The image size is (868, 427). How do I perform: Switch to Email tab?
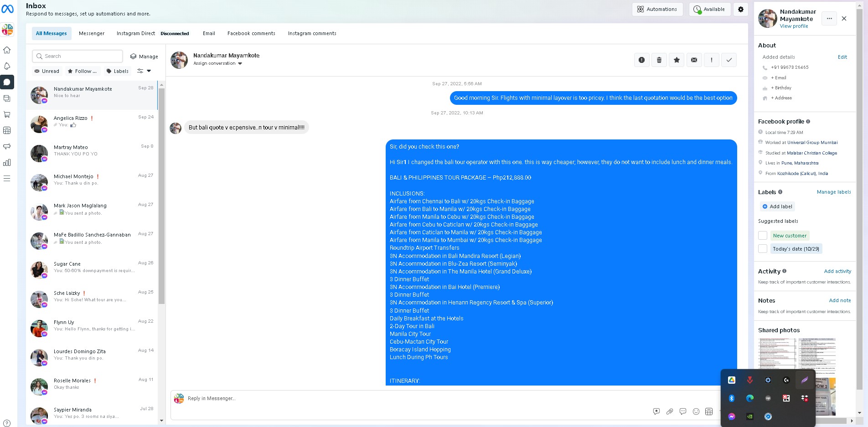[x=209, y=33]
